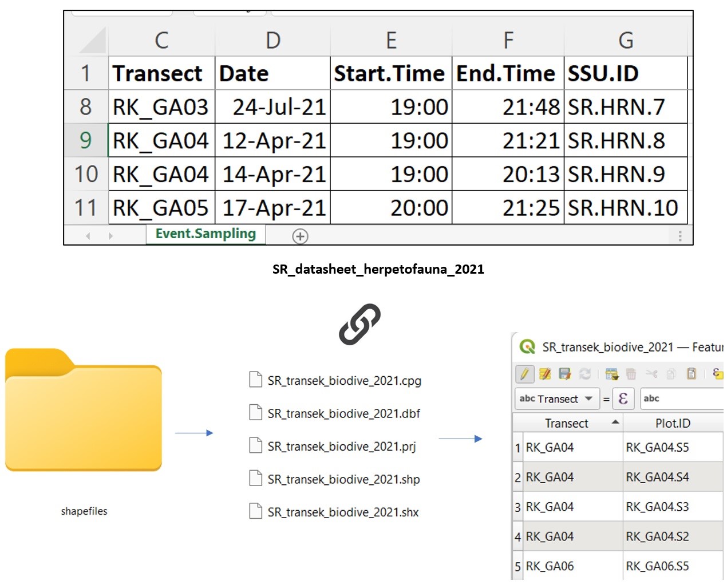Select Excel column G header

point(626,41)
